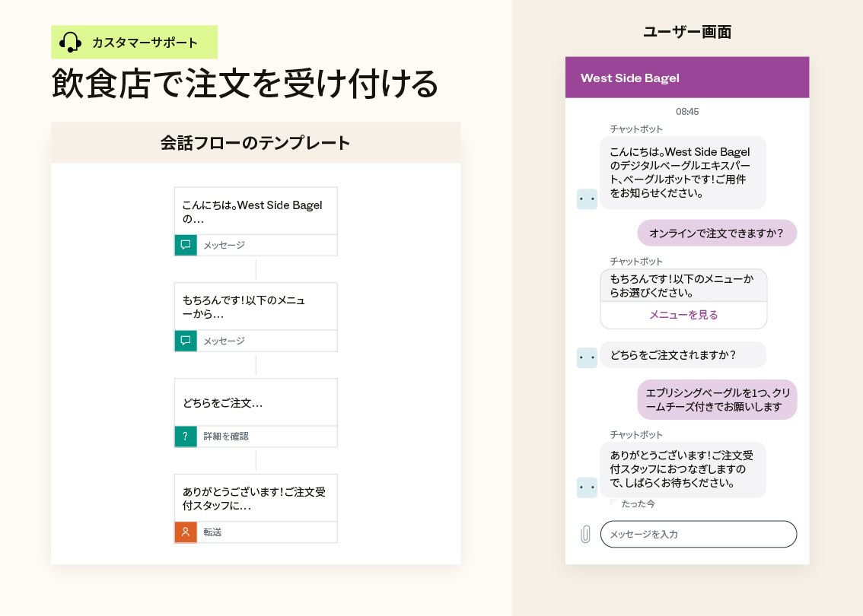The height and width of the screenshot is (616, 863).
Task: Click the user message オンラインで注文できますか？
Action: coord(716,233)
